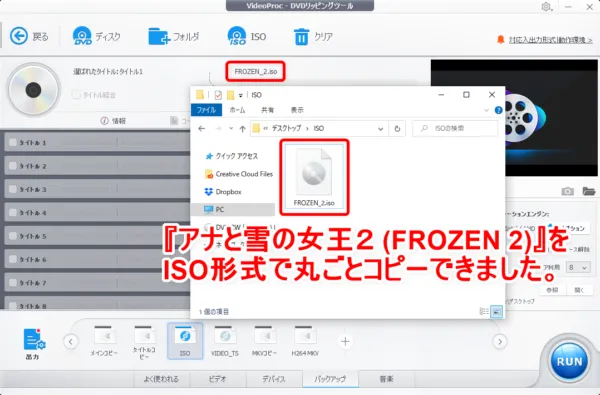
Task: Switch to the デバイス tab
Action: tap(274, 379)
